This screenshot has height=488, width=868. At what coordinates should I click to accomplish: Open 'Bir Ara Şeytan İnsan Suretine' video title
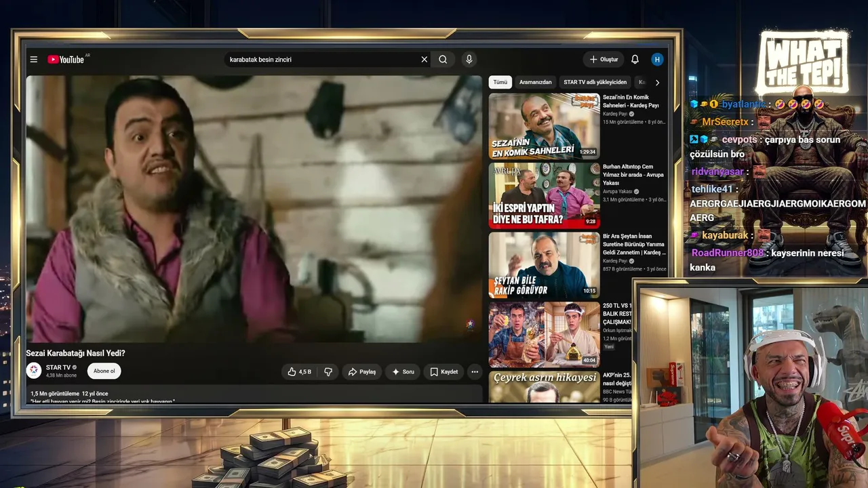click(x=634, y=245)
